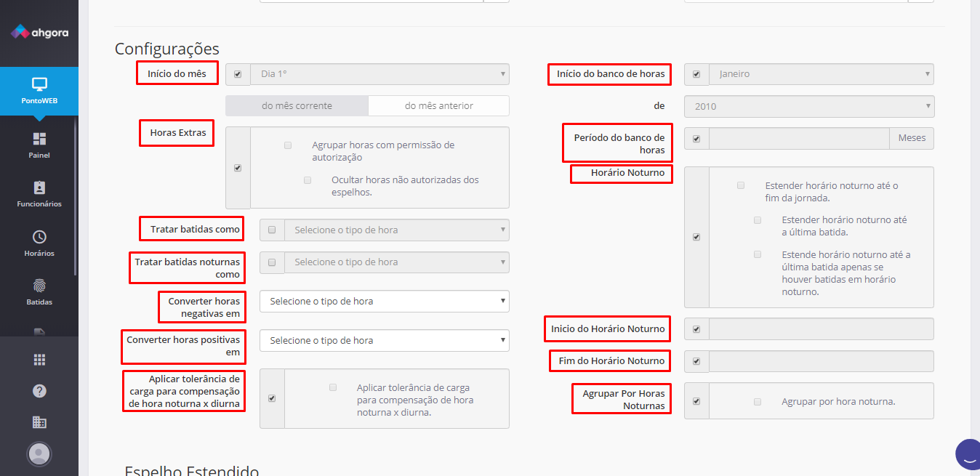Open the Tratar batidas como hour type dropdown
980x476 pixels.
click(397, 230)
